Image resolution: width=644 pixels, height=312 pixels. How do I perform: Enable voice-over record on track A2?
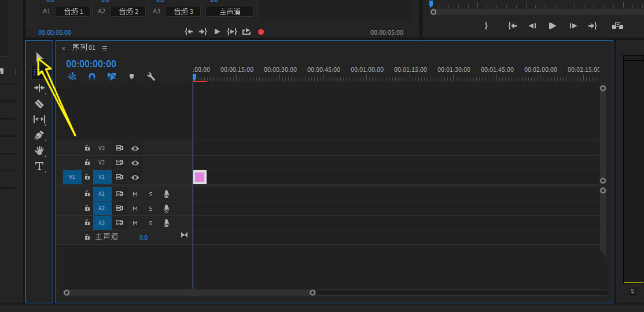coord(166,208)
